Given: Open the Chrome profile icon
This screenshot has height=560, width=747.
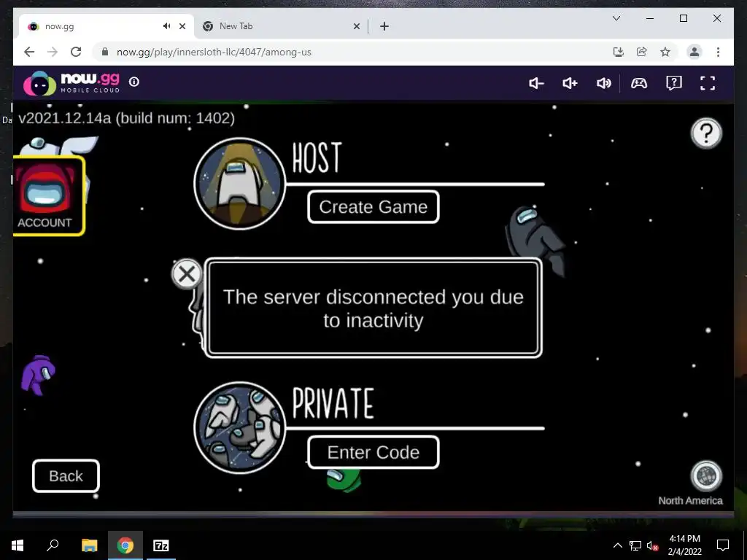Looking at the screenshot, I should 694,52.
